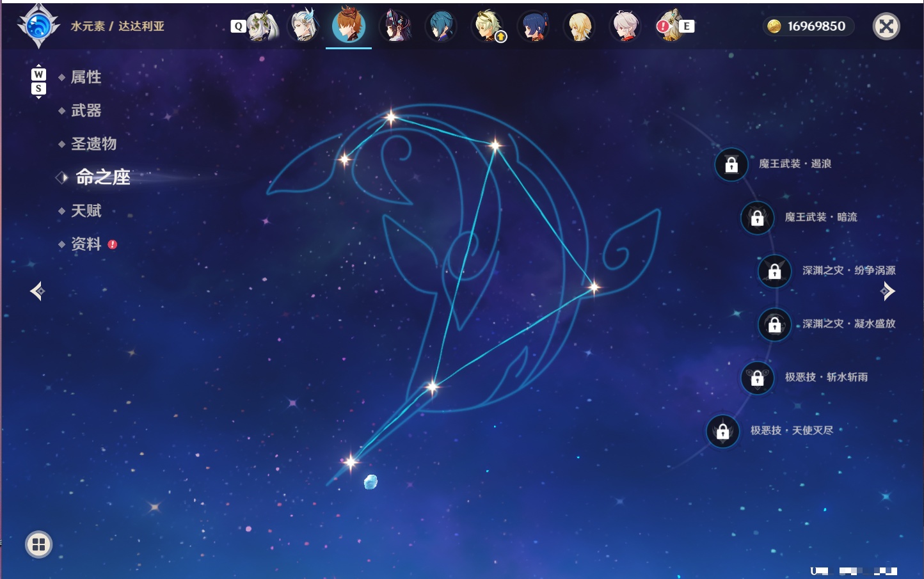Viewport: 924px width, 579px height.
Task: Go to next character with right arrow
Action: click(x=888, y=291)
